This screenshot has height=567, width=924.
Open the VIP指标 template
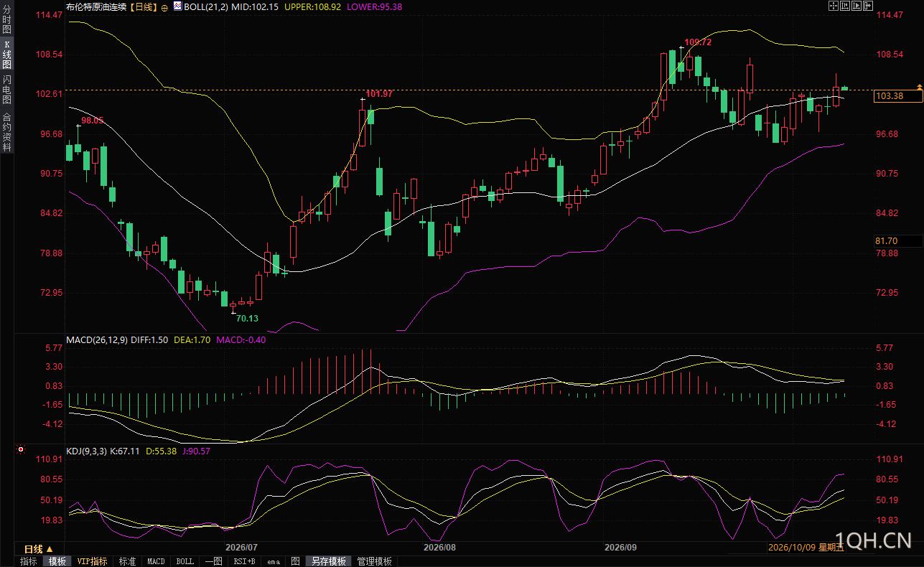tap(92, 561)
